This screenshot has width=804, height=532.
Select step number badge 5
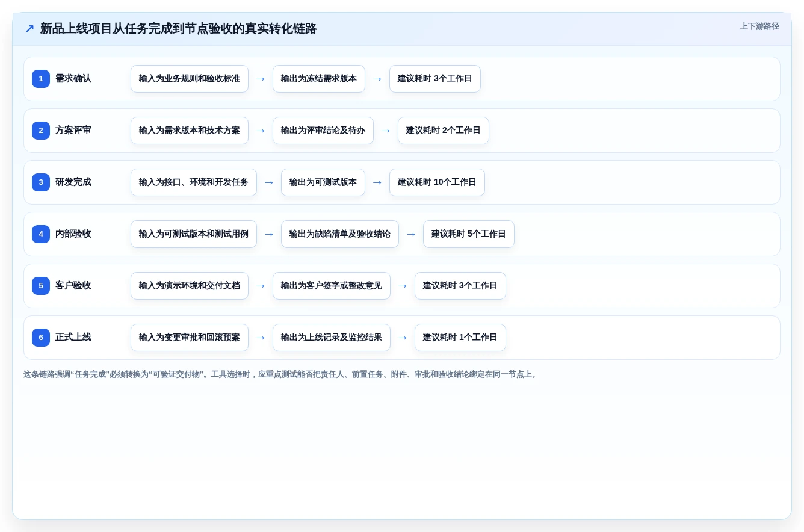point(41,286)
